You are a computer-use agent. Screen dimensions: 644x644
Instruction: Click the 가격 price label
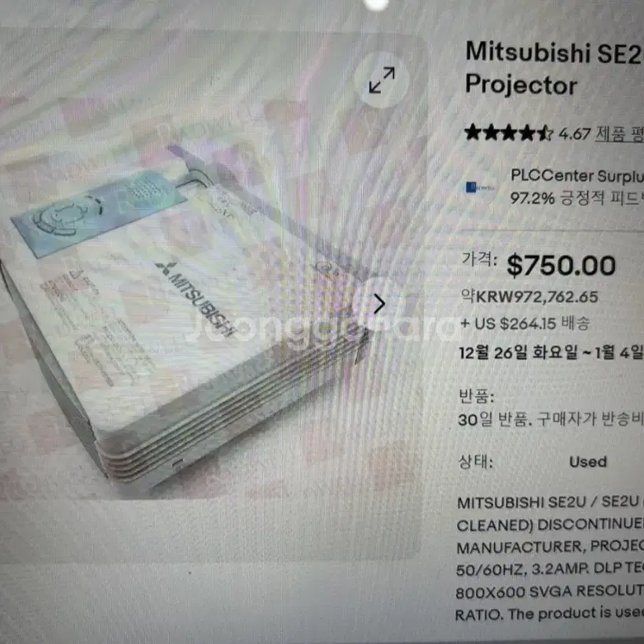coord(479,259)
